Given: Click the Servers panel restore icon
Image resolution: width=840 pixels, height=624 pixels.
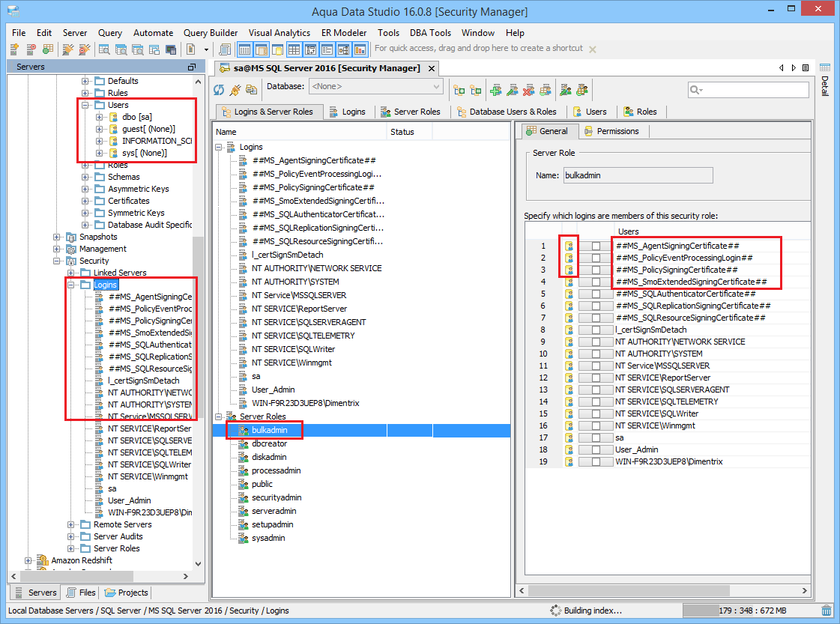Looking at the screenshot, I should 191,67.
